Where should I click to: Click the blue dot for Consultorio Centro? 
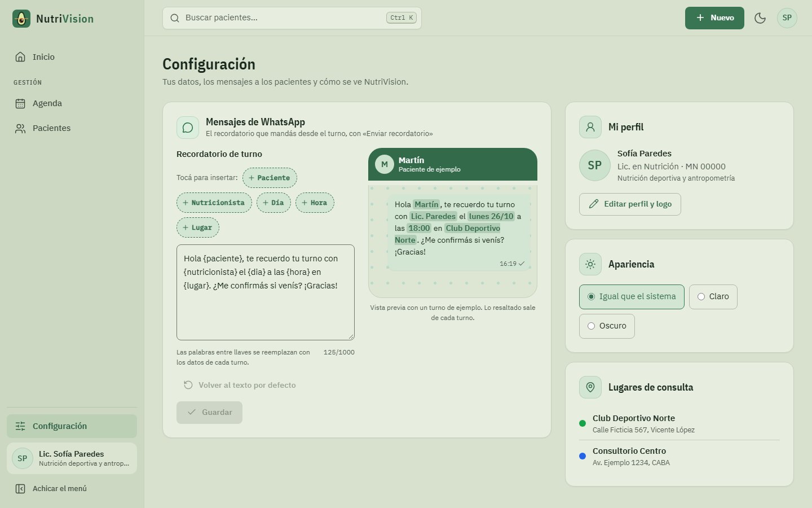(x=582, y=456)
